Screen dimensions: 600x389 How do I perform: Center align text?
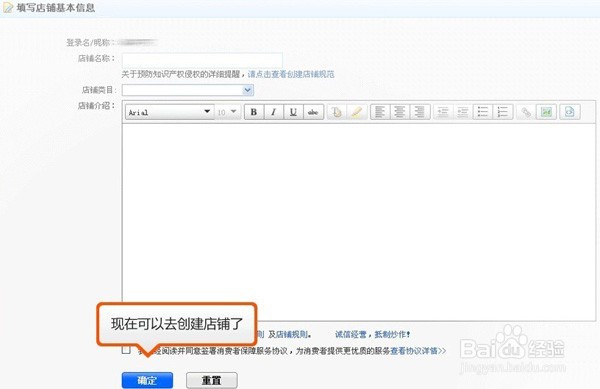click(400, 112)
